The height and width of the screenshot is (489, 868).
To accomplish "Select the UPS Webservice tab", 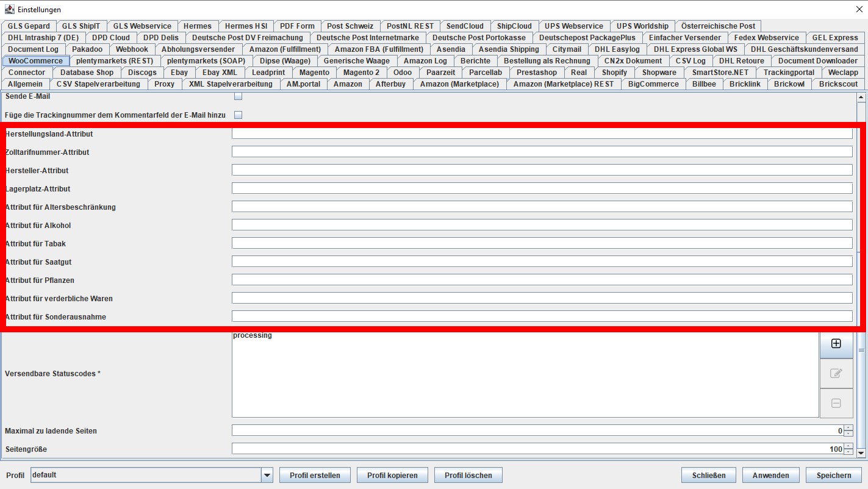I will [x=574, y=26].
